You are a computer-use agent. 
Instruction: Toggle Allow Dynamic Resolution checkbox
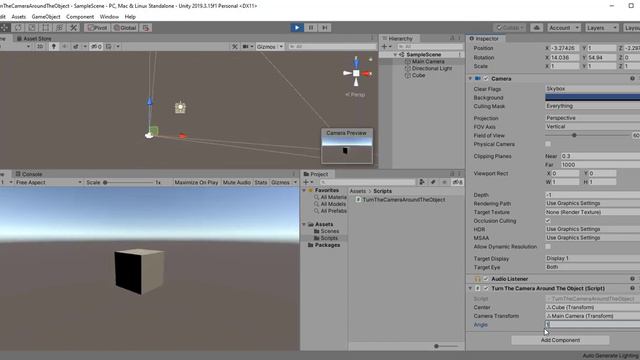click(x=548, y=247)
